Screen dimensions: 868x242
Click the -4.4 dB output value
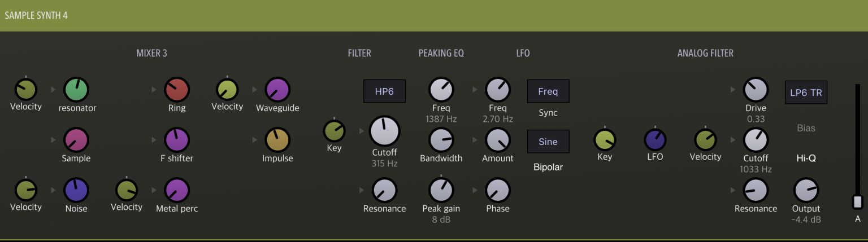coord(806,219)
